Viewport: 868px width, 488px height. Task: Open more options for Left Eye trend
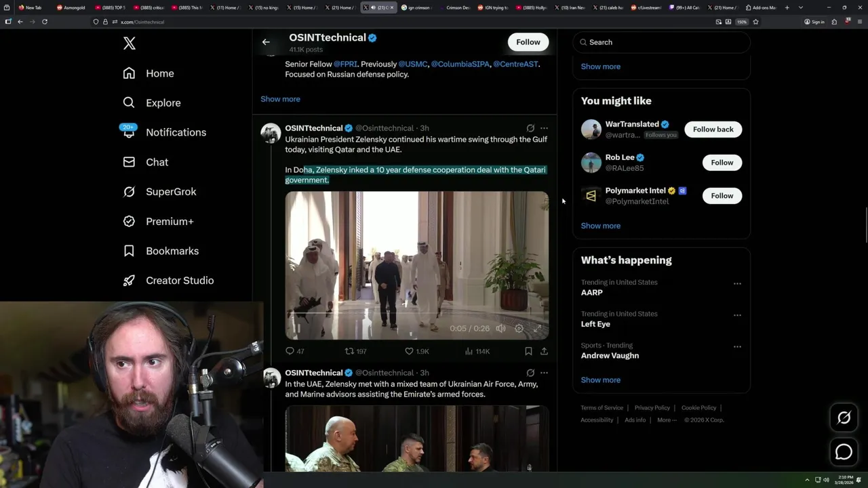pyautogui.click(x=737, y=315)
